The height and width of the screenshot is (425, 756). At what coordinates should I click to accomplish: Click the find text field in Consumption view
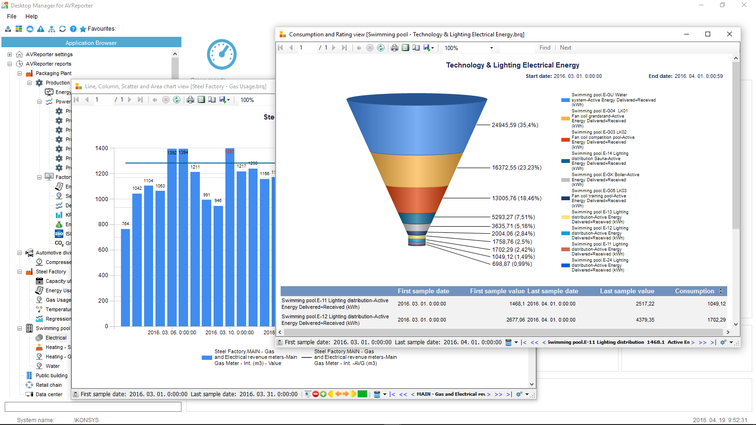click(518, 48)
